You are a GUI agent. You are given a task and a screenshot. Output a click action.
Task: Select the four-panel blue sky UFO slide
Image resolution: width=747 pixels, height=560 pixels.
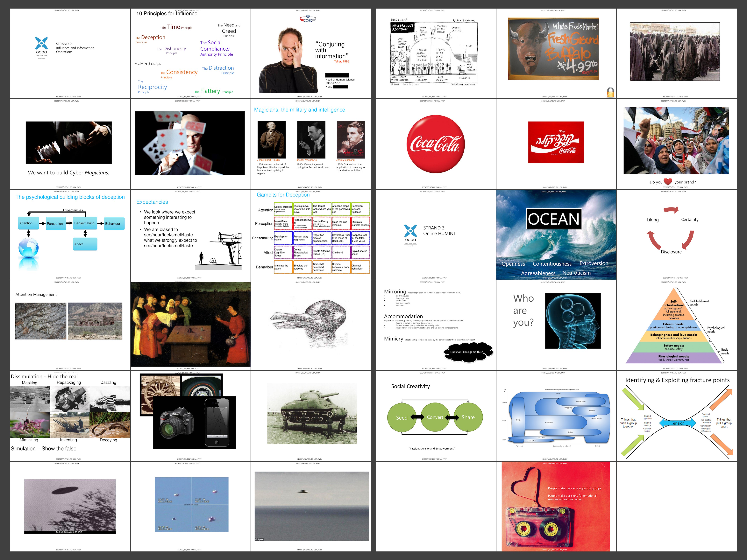190,506
